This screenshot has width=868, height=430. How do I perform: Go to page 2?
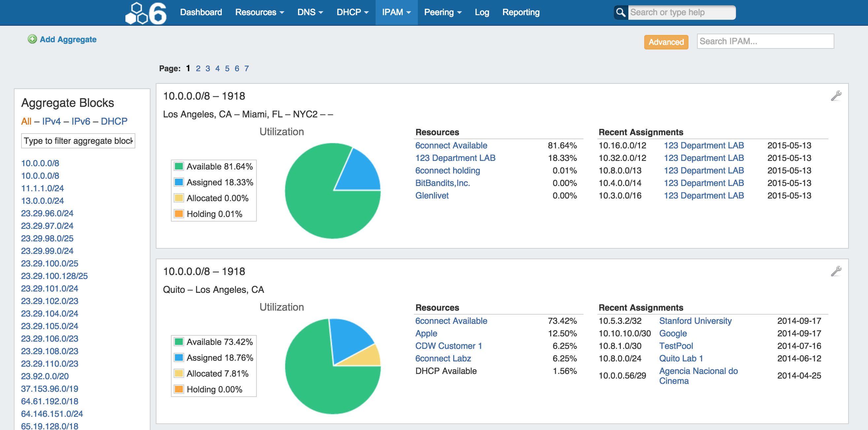198,68
